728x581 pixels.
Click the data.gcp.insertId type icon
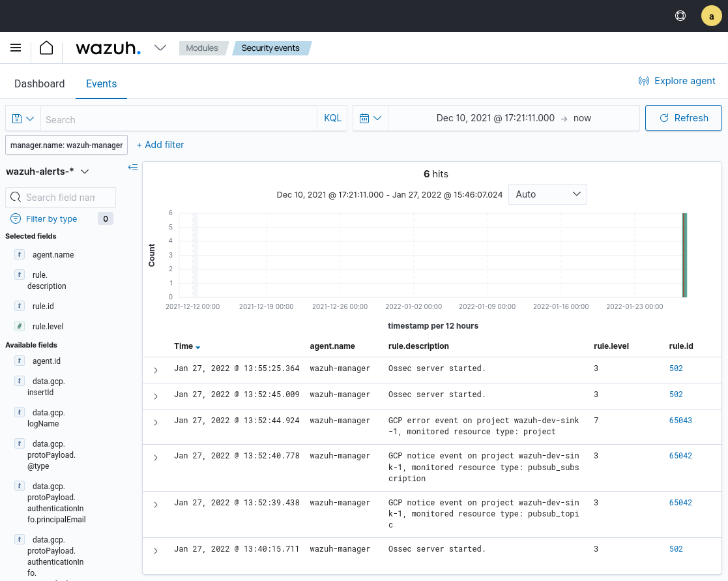[x=19, y=381]
